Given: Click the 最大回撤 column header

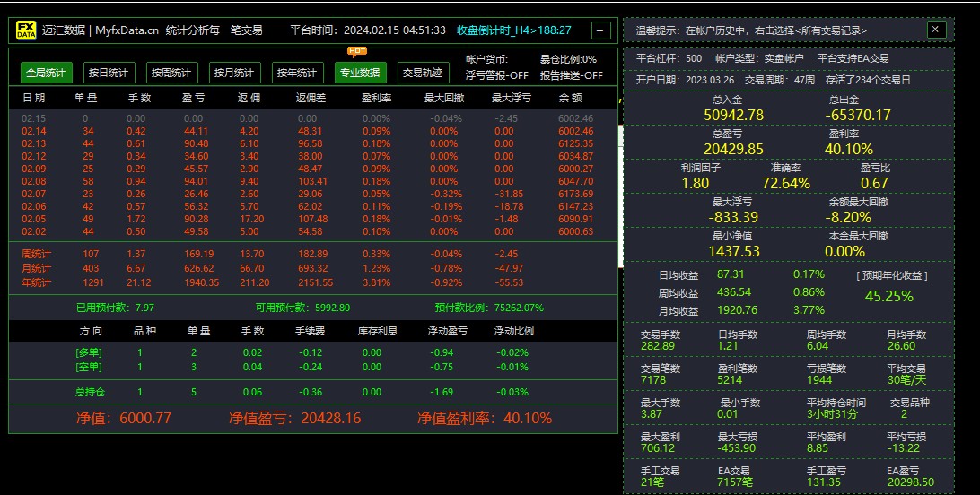Looking at the screenshot, I should point(443,98).
